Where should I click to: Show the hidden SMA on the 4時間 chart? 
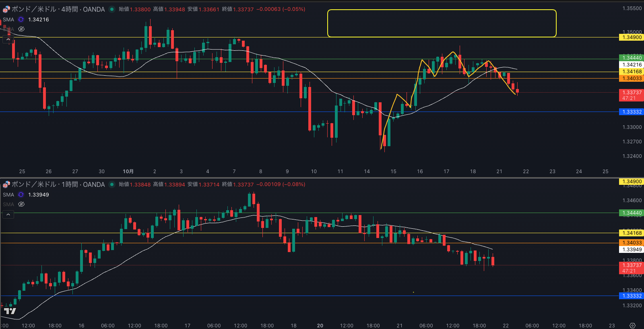(x=21, y=29)
